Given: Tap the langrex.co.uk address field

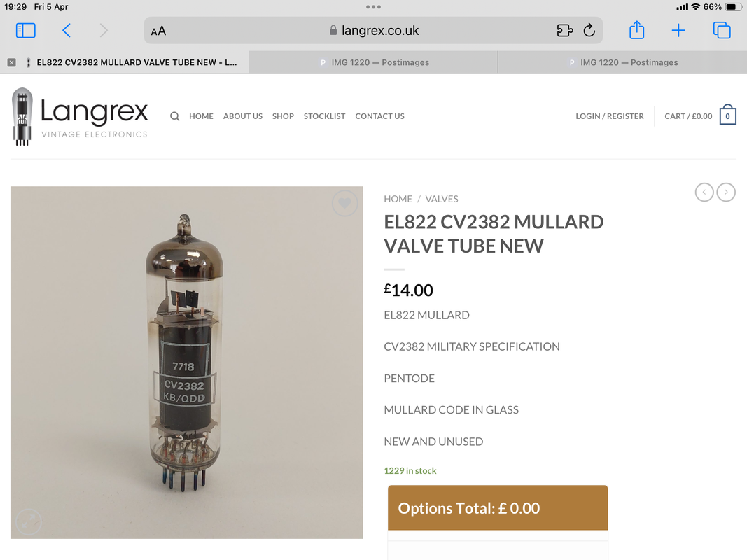Looking at the screenshot, I should coord(374,31).
